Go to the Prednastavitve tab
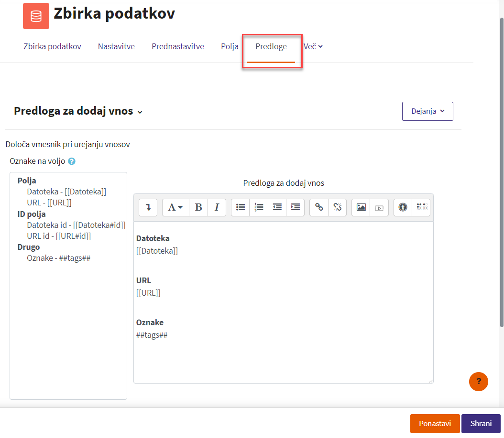 178,46
